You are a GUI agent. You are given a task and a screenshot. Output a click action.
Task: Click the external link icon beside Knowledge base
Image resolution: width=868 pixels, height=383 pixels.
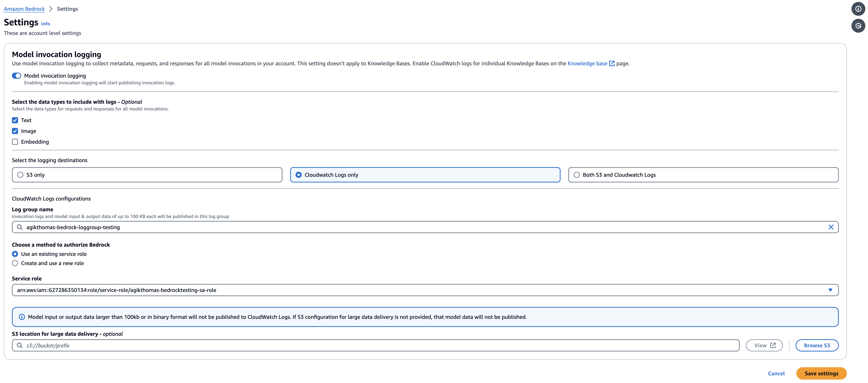point(612,63)
